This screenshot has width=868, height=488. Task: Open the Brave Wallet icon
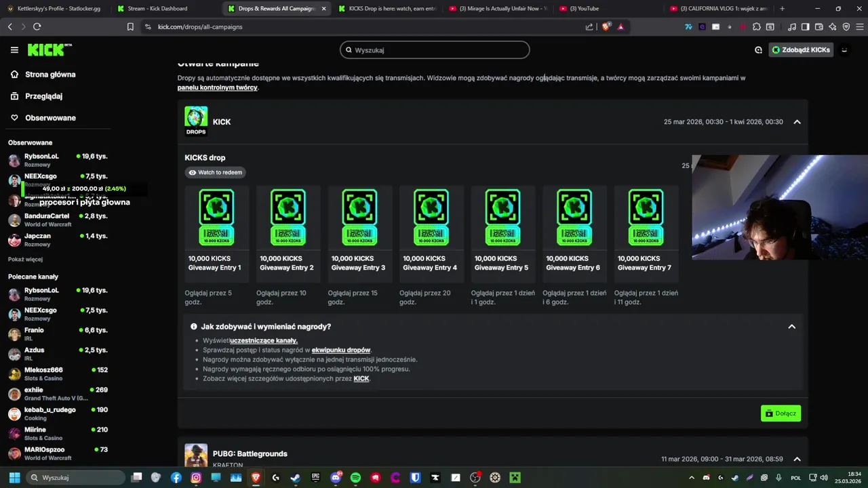tap(819, 26)
